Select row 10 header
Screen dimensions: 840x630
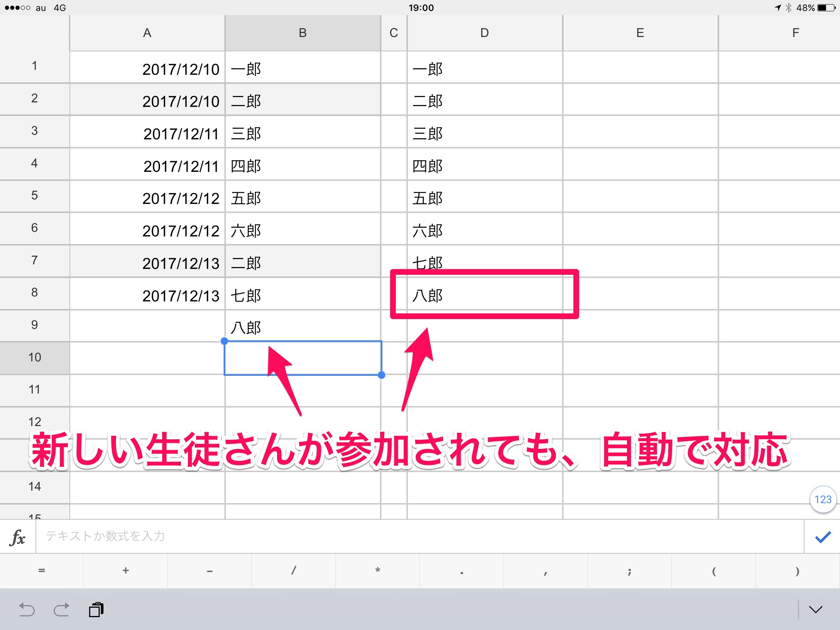pyautogui.click(x=34, y=357)
